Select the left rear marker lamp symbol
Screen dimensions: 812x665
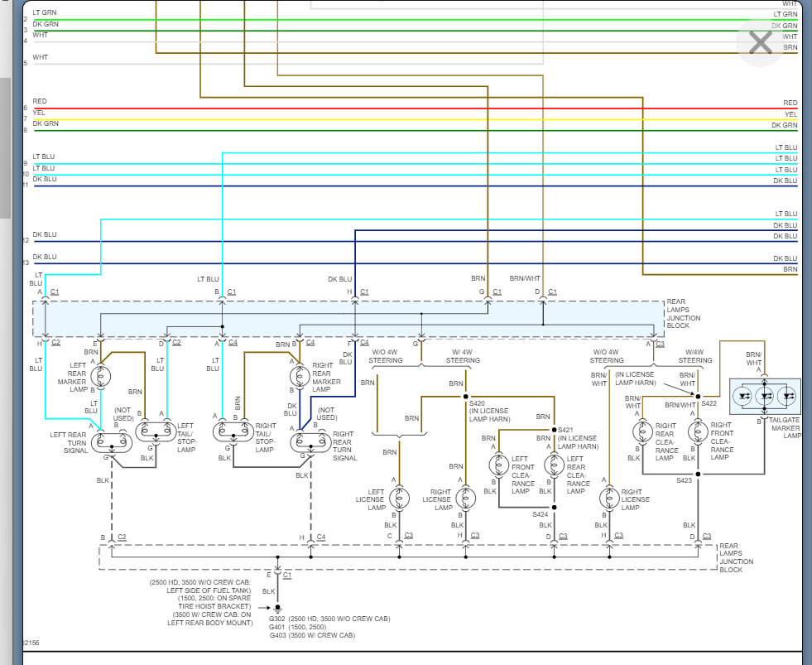100,376
